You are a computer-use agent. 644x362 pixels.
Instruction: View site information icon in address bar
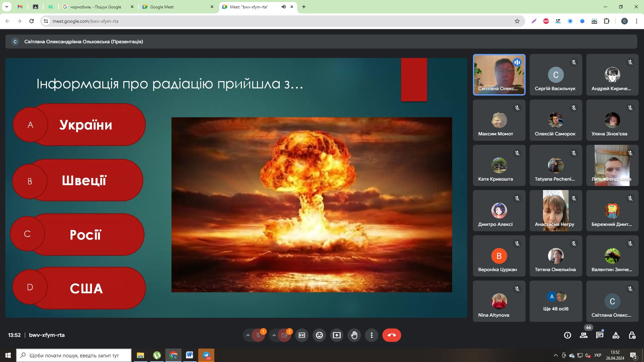click(46, 21)
